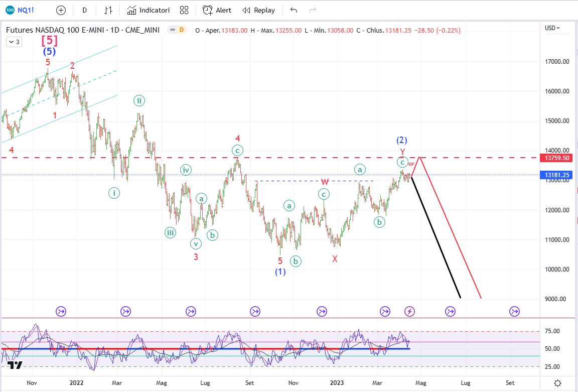The height and width of the screenshot is (392, 578).
Task: Undo last action arrow
Action: point(294,11)
